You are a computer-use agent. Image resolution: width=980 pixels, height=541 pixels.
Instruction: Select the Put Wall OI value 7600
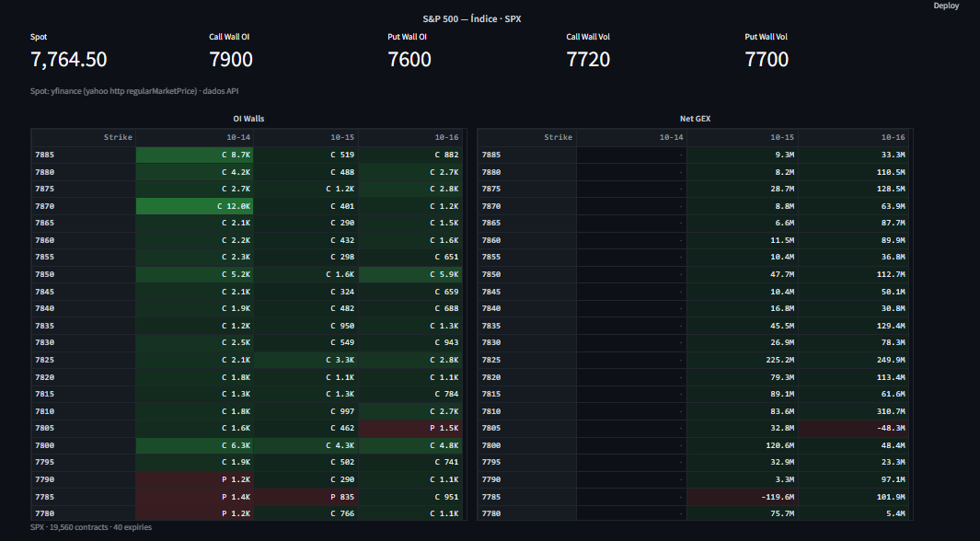[x=409, y=60]
